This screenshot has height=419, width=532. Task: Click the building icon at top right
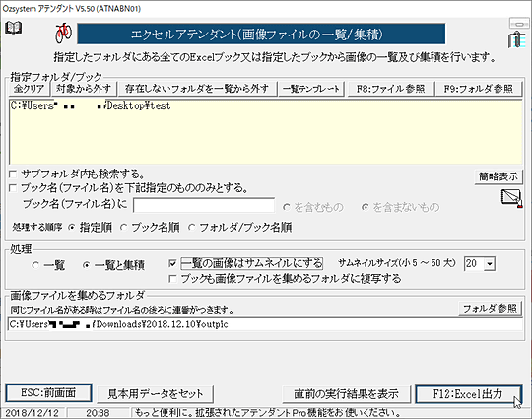[x=518, y=38]
